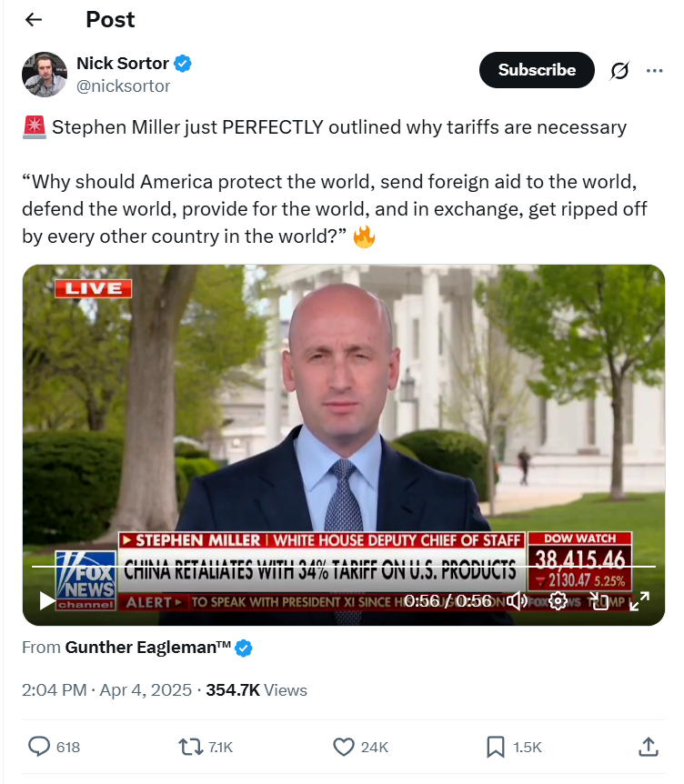Expand the video to fullscreen
The height and width of the screenshot is (784, 684).
click(x=639, y=600)
